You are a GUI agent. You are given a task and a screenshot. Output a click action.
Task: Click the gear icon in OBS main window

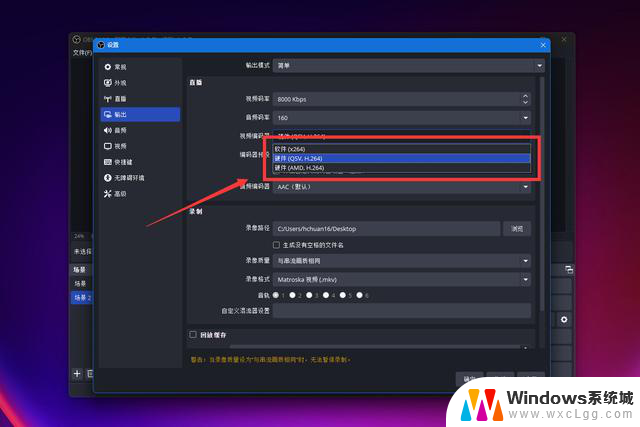tap(564, 320)
